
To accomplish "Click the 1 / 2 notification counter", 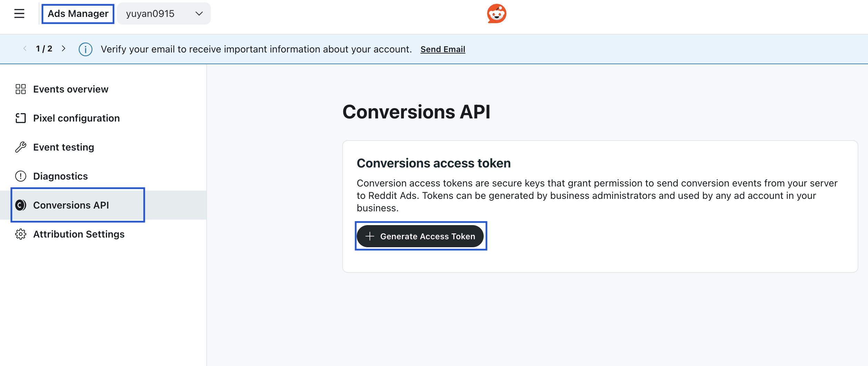I will [x=44, y=49].
